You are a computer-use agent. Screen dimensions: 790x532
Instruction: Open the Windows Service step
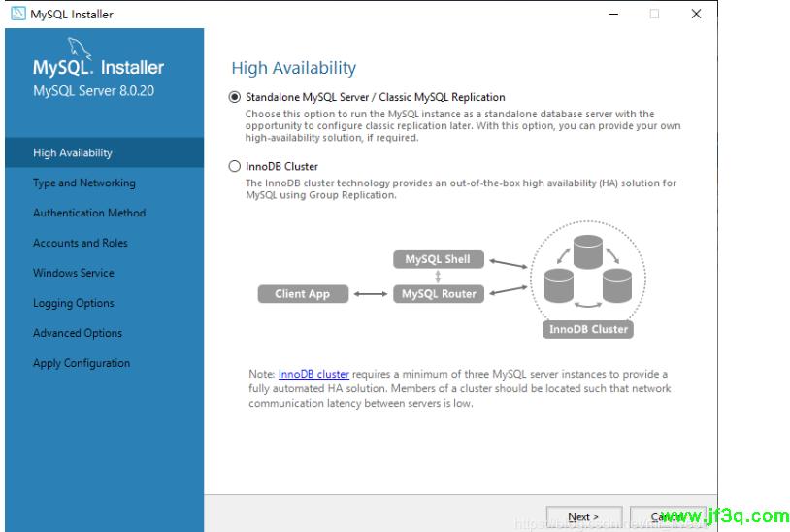click(74, 273)
